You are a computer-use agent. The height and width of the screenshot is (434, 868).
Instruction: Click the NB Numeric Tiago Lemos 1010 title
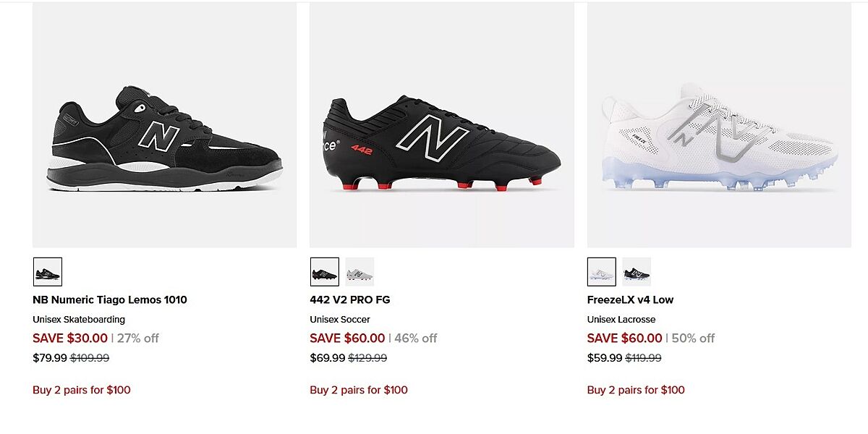(x=110, y=299)
